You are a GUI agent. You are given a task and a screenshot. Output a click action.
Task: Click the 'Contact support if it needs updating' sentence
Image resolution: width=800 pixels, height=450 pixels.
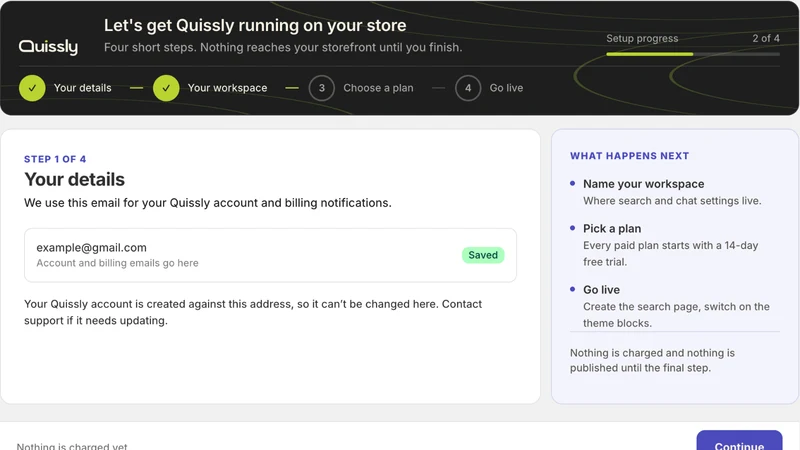[253, 312]
